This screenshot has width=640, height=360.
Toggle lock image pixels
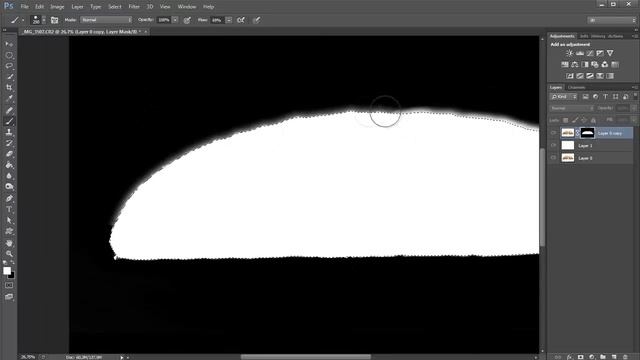[575, 120]
